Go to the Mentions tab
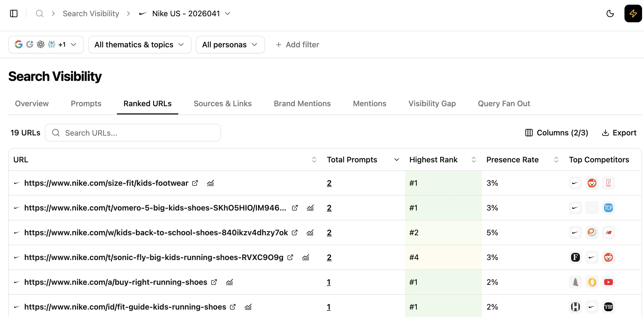Viewport: 644px width, 317px height. click(x=370, y=103)
